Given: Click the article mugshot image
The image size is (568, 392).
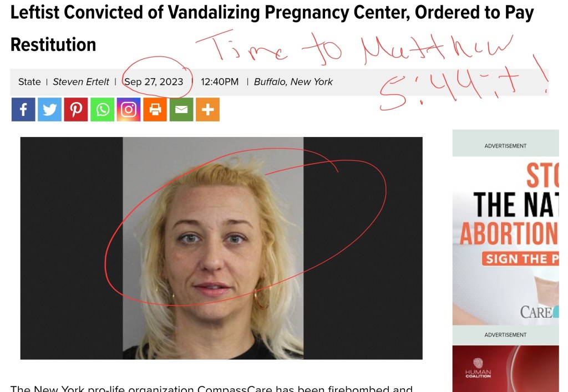Looking at the screenshot, I should tap(221, 248).
